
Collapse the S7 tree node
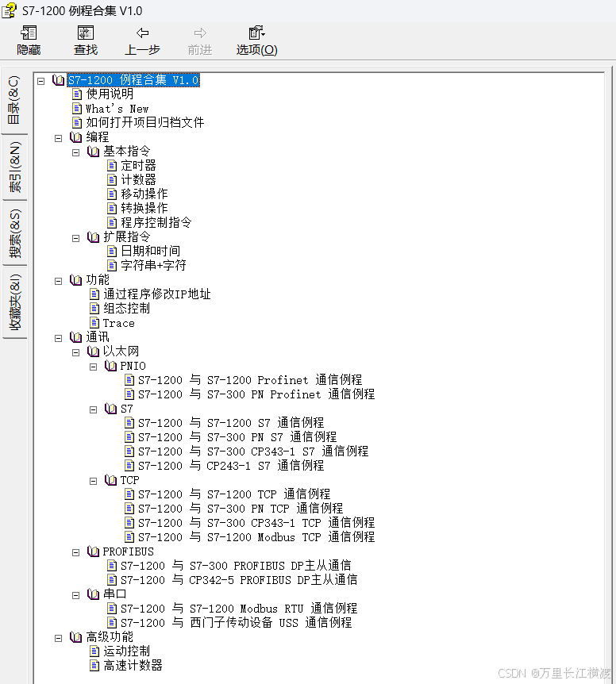coord(94,409)
